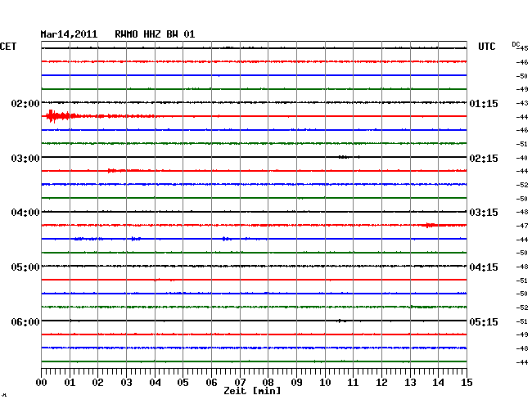Click the small red event below 03:00 trace
Viewport: 532px width, 404px height.
point(113,170)
